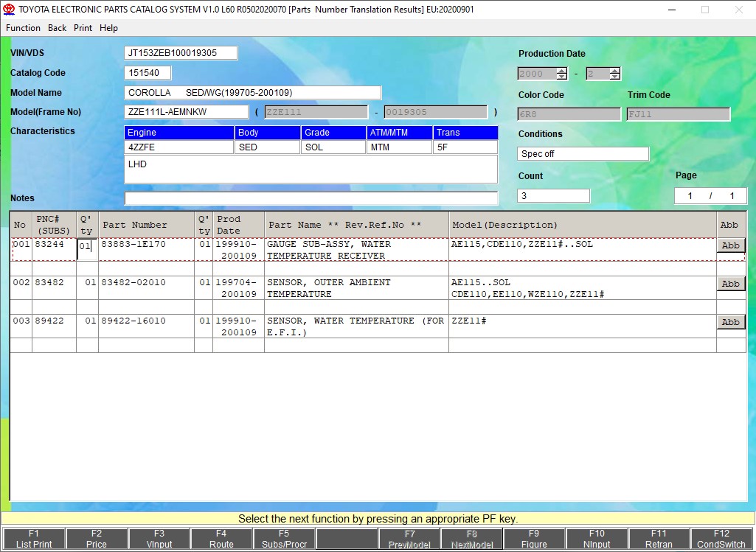Click Abb button for part 89422-16010

pos(730,322)
